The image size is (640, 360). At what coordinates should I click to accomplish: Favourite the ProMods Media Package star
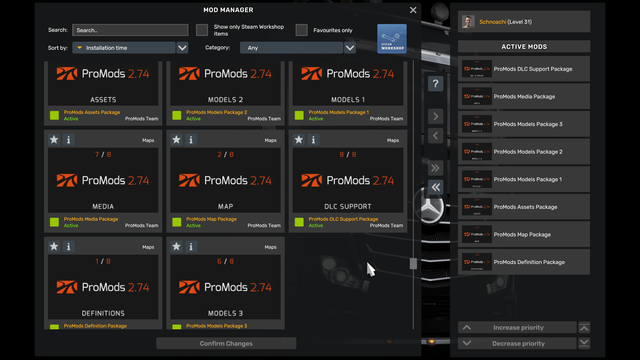[x=54, y=140]
